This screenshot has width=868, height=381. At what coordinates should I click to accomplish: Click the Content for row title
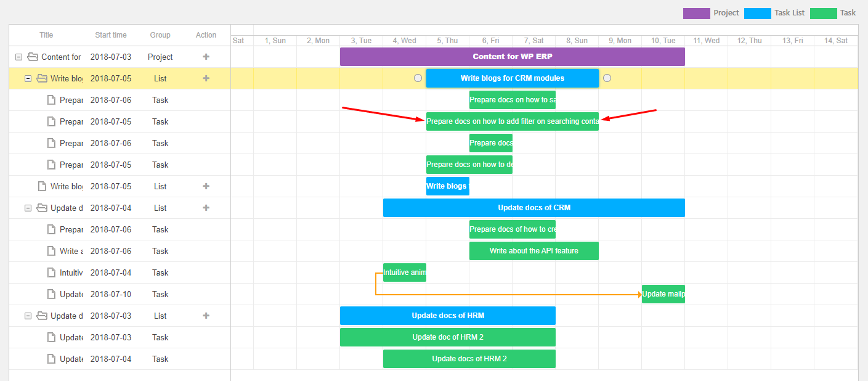click(x=62, y=57)
